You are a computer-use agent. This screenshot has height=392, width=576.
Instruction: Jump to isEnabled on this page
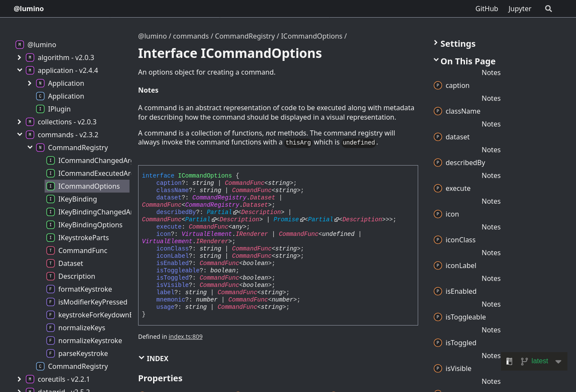click(x=461, y=291)
